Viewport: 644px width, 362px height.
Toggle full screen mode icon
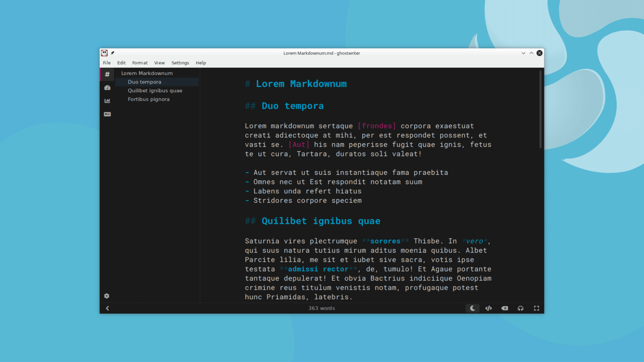pyautogui.click(x=537, y=308)
